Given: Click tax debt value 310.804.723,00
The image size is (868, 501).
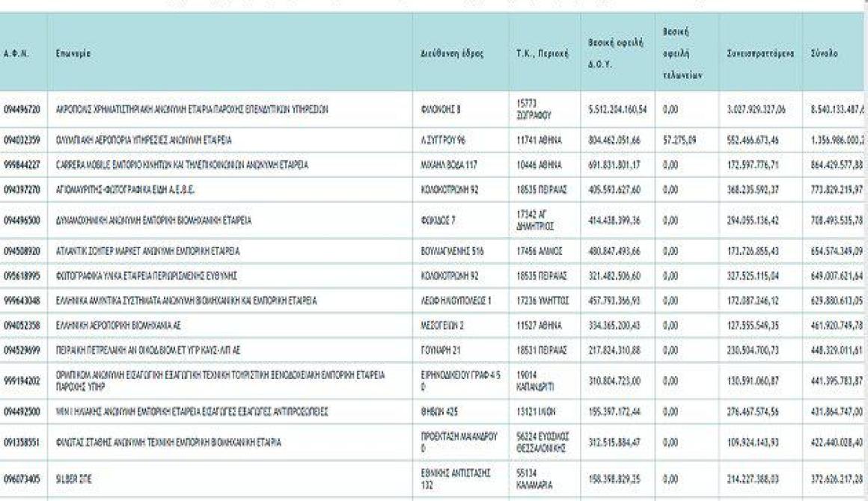Looking at the screenshot, I should click(614, 381).
